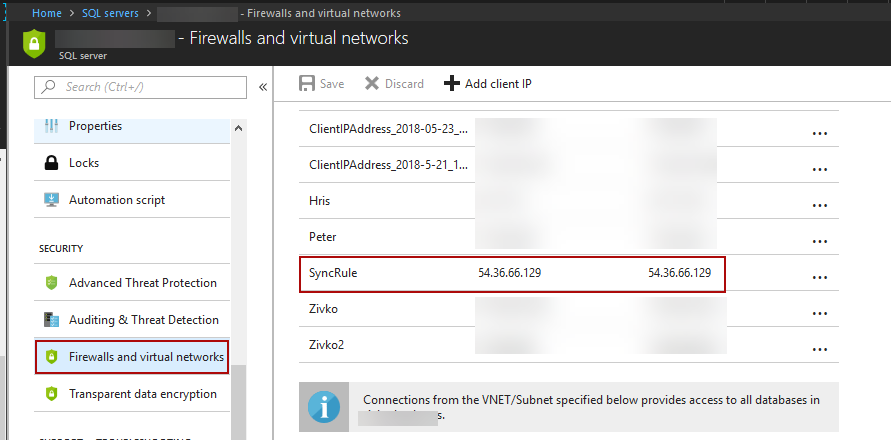The width and height of the screenshot is (891, 440).
Task: Open the more options menu for Peter
Action: coord(820,241)
